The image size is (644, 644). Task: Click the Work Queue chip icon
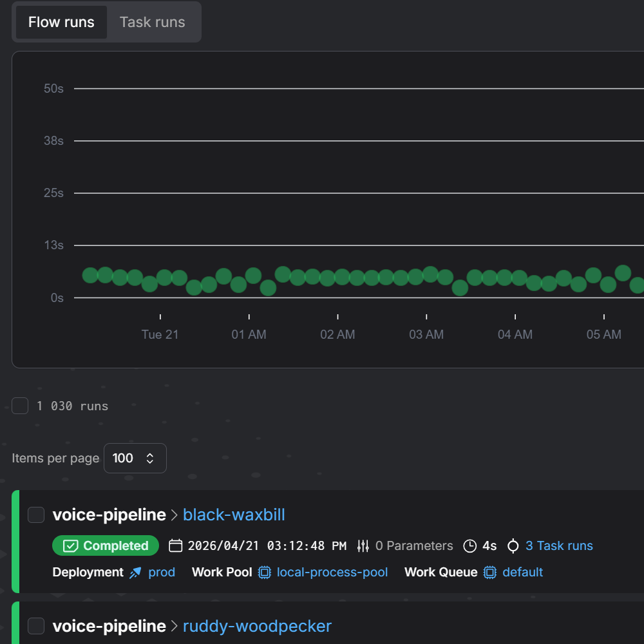pyautogui.click(x=490, y=573)
